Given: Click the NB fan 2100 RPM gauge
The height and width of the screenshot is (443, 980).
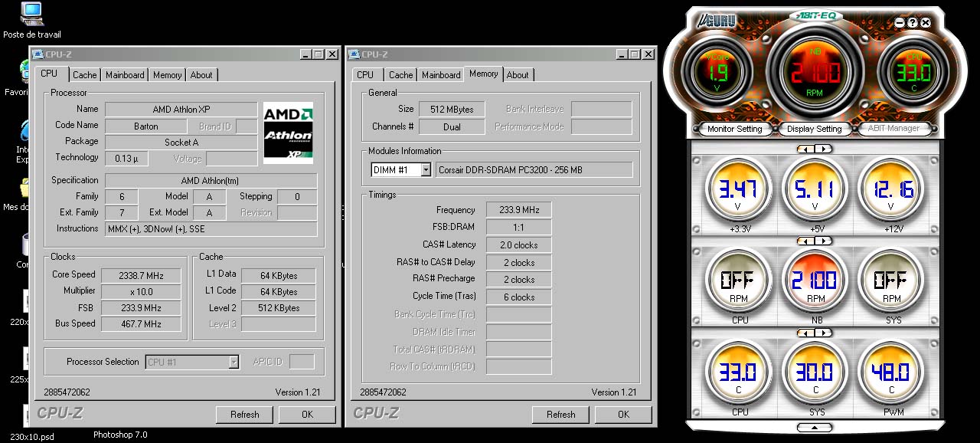Looking at the screenshot, I should point(815,281).
